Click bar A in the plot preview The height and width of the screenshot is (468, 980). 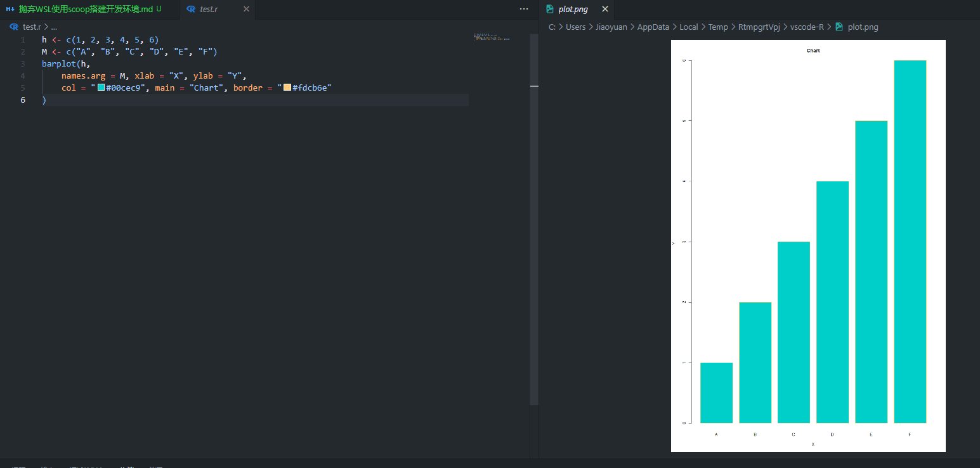pyautogui.click(x=716, y=393)
